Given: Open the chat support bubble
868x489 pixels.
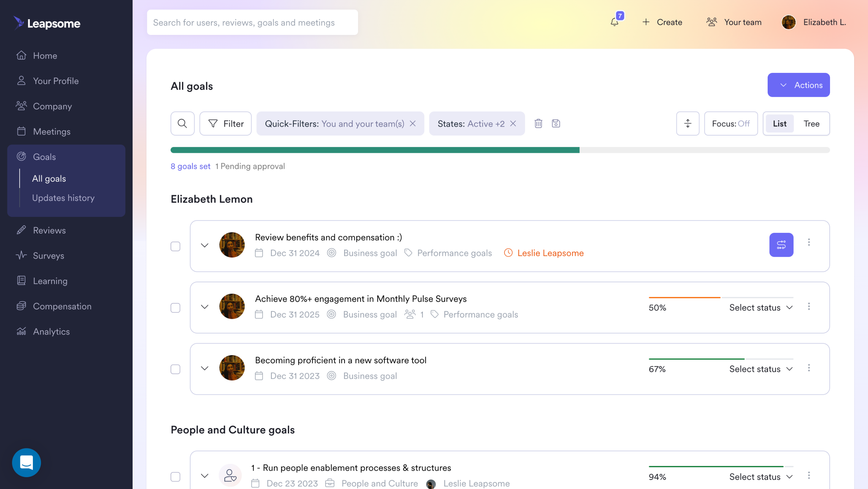Looking at the screenshot, I should click(x=26, y=463).
